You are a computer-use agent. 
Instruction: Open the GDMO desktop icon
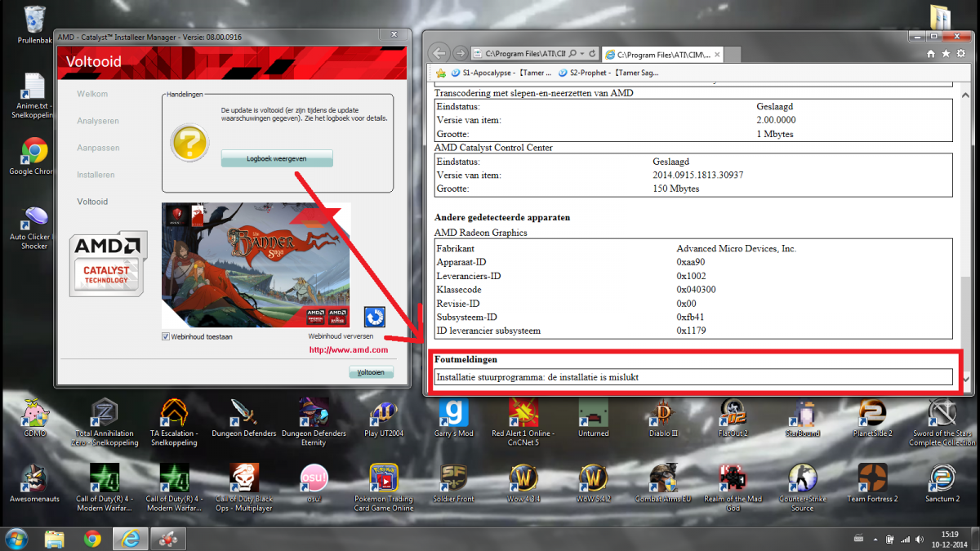pyautogui.click(x=34, y=417)
